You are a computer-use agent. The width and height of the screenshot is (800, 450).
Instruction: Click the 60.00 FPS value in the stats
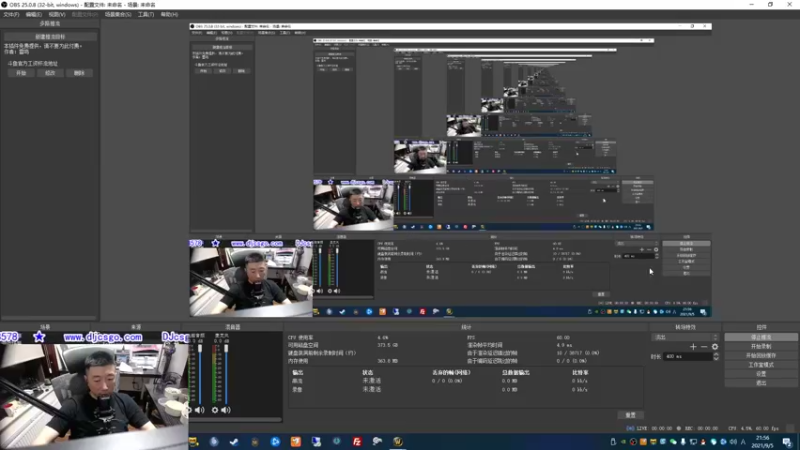(x=563, y=338)
